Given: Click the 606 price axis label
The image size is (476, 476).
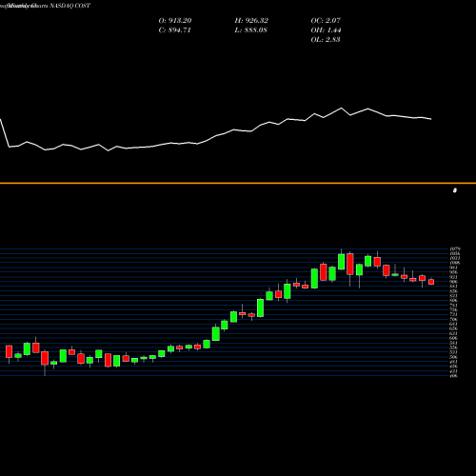Looking at the screenshot, I should (x=454, y=338).
